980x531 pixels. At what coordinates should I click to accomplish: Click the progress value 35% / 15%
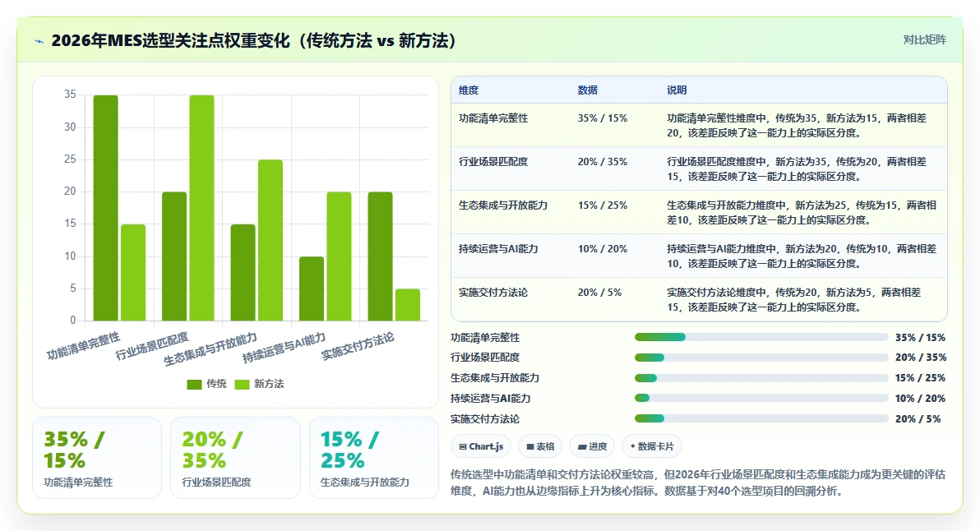point(920,338)
